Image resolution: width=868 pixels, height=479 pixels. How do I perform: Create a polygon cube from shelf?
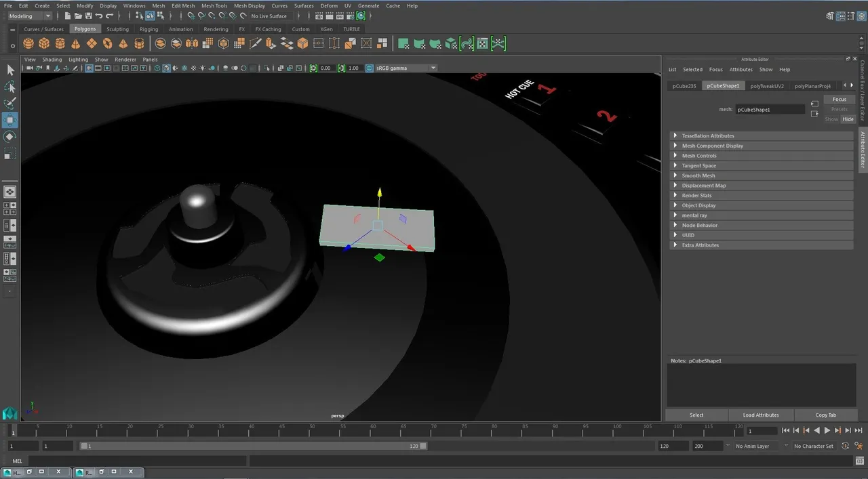[44, 43]
